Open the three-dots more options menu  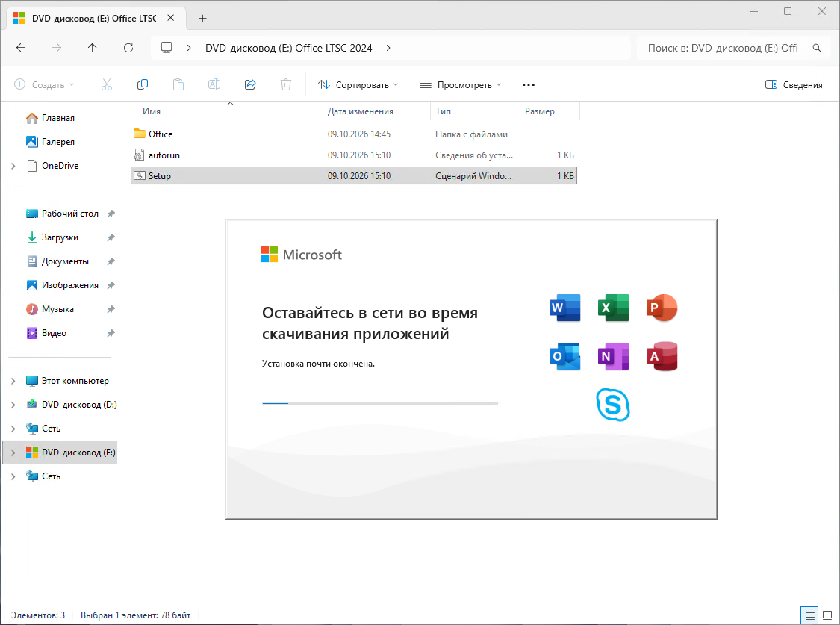pos(528,84)
